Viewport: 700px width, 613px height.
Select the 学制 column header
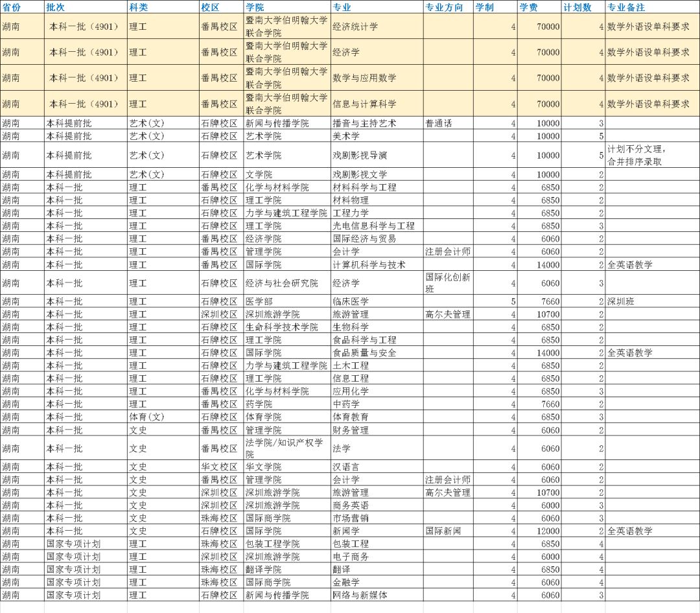pos(495,7)
